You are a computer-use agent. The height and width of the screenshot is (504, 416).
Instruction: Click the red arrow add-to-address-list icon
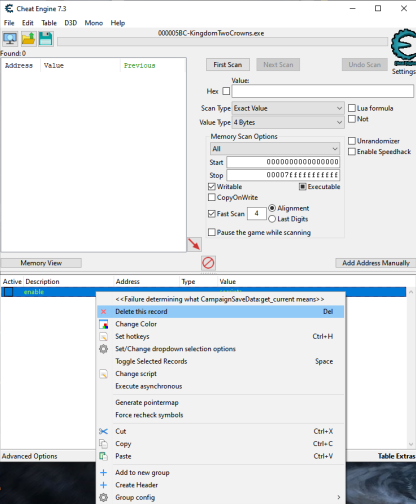coord(194,244)
